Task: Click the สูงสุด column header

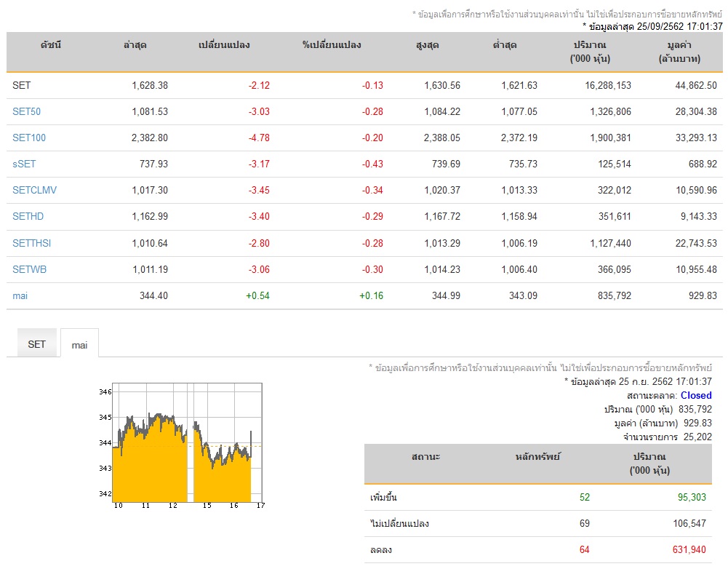Action: (427, 45)
